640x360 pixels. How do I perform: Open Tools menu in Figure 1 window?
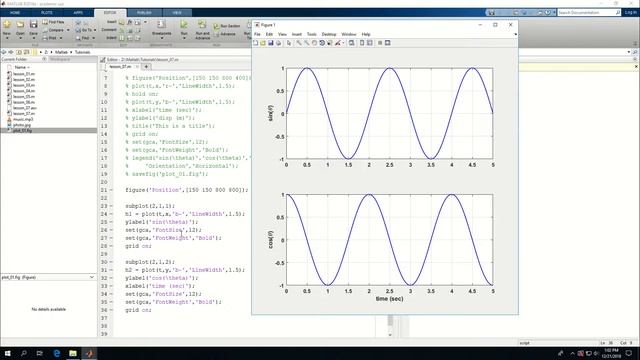(311, 34)
